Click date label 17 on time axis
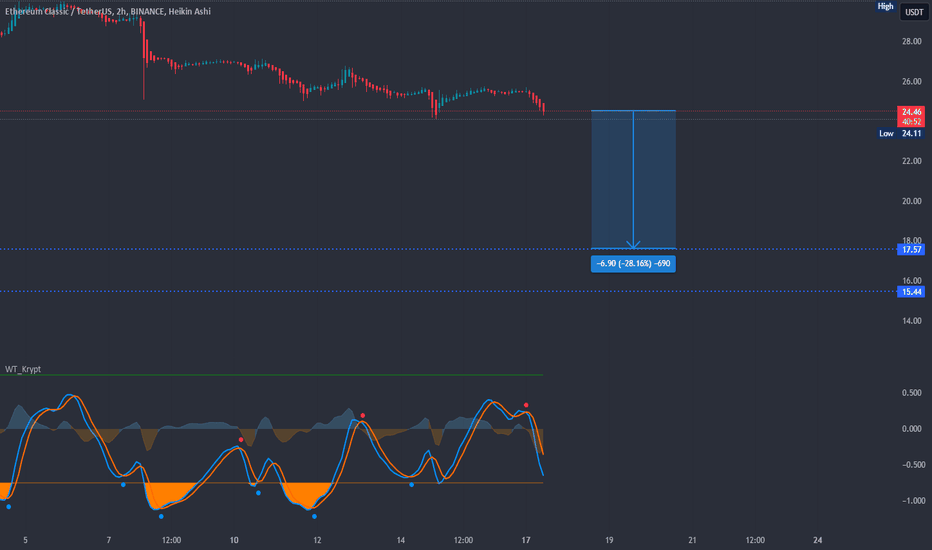The image size is (932, 550). click(x=526, y=540)
